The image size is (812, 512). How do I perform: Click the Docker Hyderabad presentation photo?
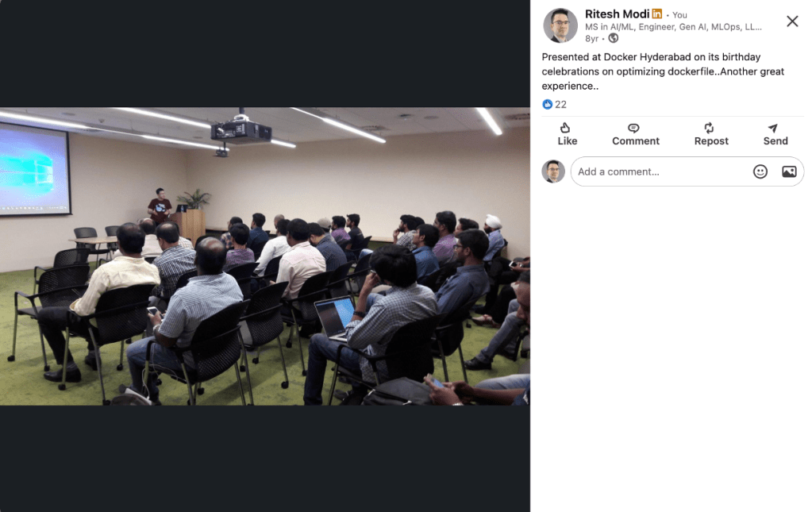coord(264,256)
